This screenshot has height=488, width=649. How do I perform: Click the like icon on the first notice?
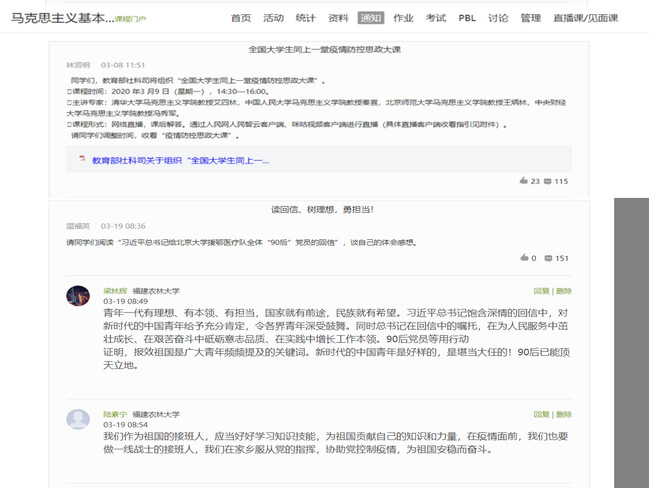click(x=524, y=181)
